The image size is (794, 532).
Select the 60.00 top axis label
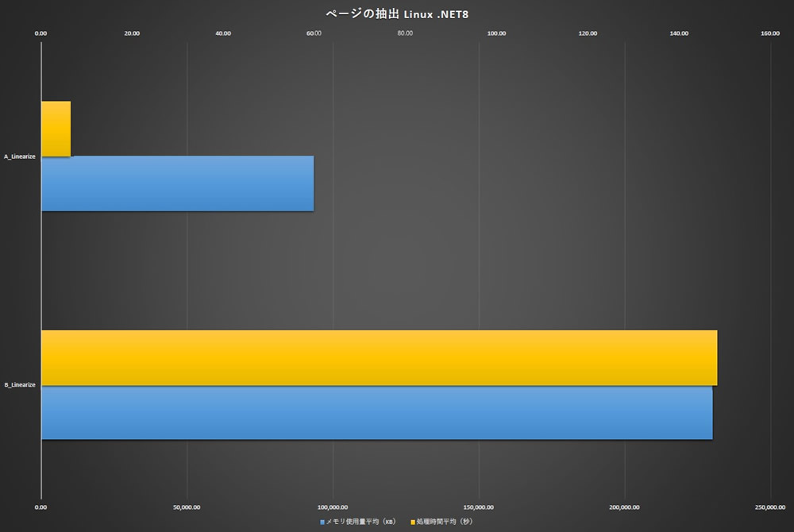(x=314, y=33)
